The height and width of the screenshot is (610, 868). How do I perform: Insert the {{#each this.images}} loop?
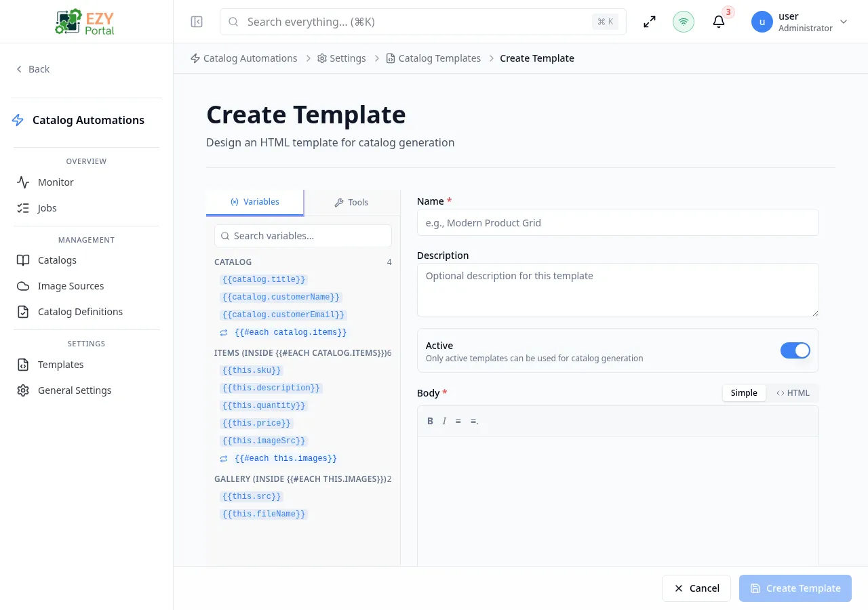pos(285,458)
